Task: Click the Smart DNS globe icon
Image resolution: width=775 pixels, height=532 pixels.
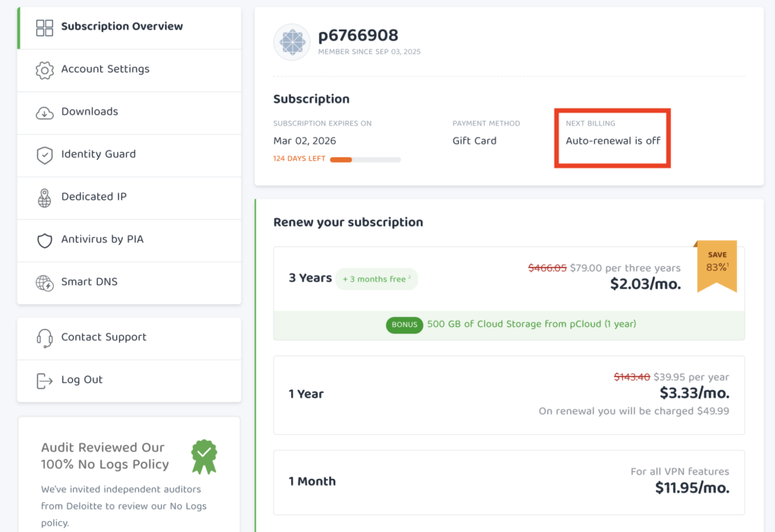Action: [x=45, y=283]
